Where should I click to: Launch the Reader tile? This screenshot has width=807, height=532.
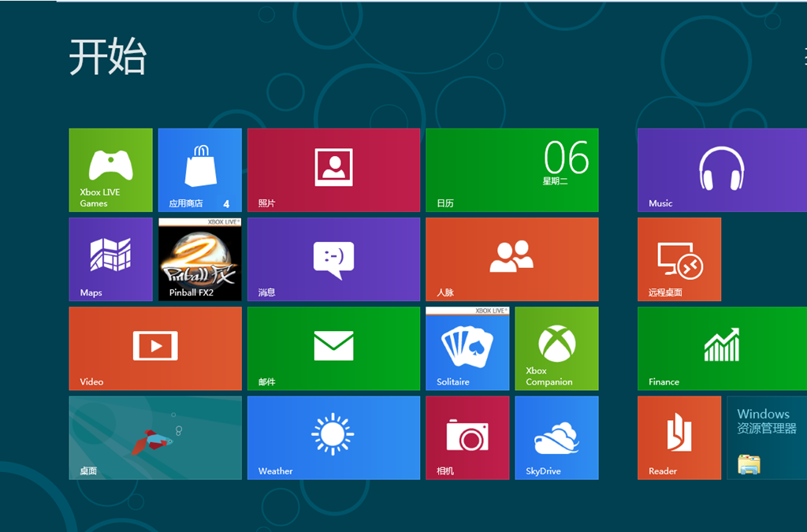679,438
